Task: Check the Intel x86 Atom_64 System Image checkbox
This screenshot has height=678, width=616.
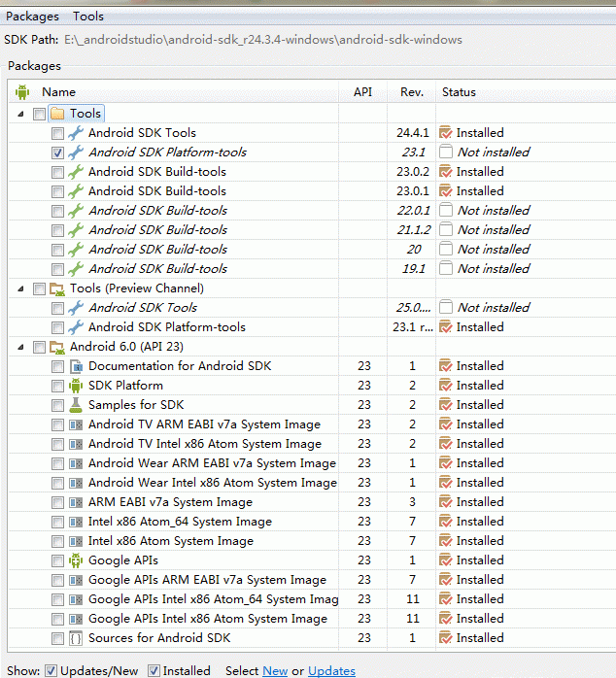Action: 58,522
